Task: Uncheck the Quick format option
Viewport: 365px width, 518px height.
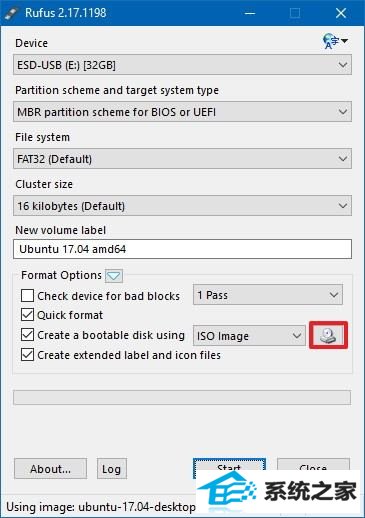Action: click(x=27, y=315)
